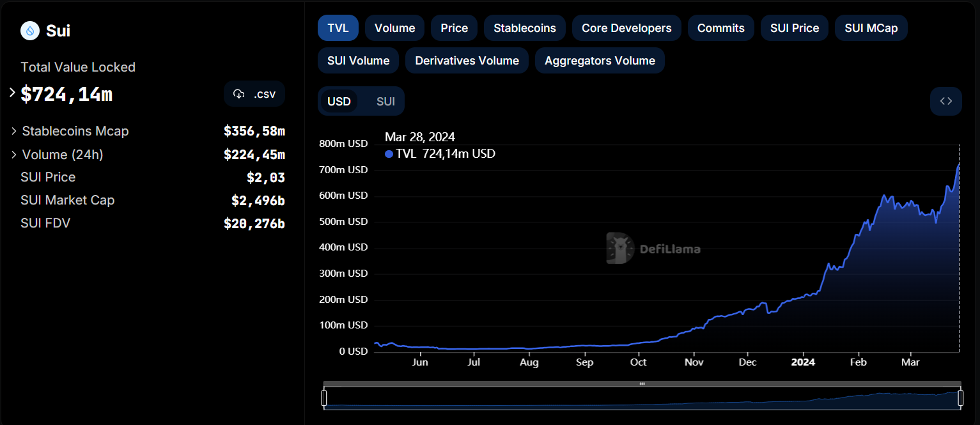
Task: Click the Oct label on the time axis
Action: tap(638, 362)
